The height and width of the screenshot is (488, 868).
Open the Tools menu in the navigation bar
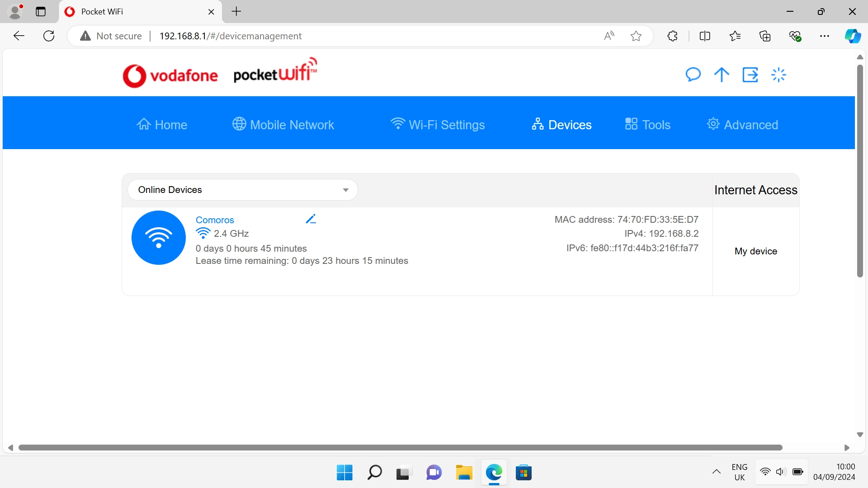[x=632, y=123]
